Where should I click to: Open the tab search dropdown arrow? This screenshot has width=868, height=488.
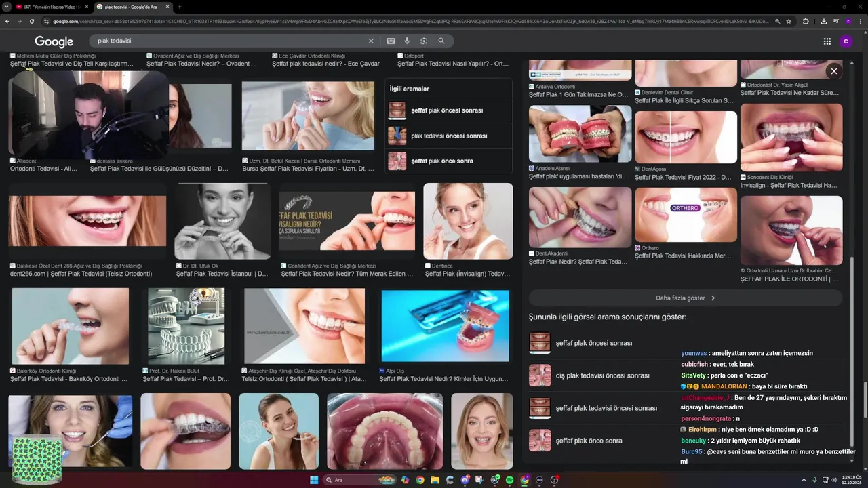pyautogui.click(x=7, y=7)
